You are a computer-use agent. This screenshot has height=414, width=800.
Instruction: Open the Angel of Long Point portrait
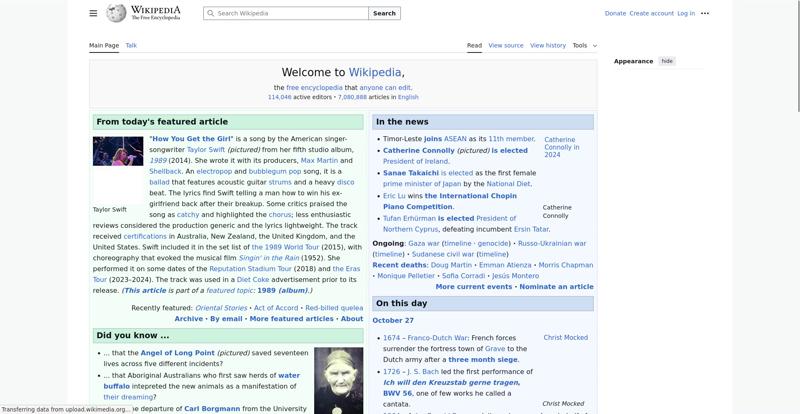click(338, 380)
